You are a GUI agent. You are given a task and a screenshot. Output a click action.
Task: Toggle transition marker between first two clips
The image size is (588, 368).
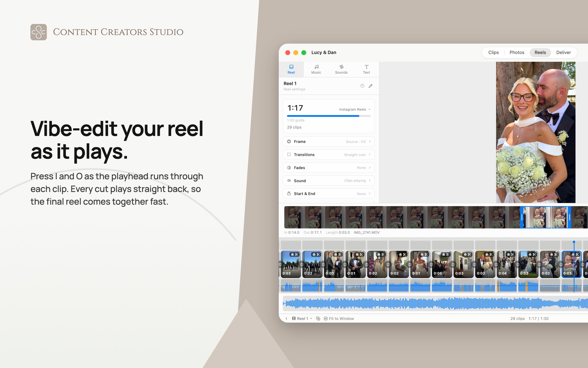[302, 264]
